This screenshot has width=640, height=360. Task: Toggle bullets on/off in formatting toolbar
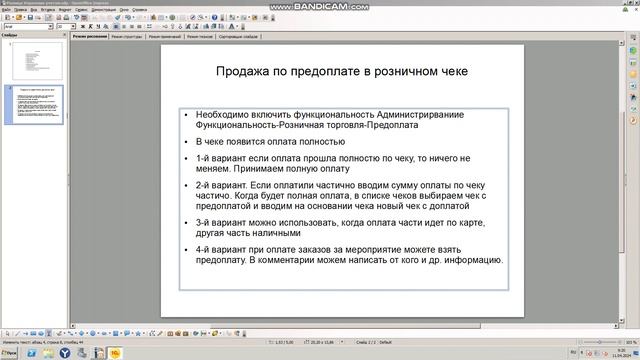point(149,27)
